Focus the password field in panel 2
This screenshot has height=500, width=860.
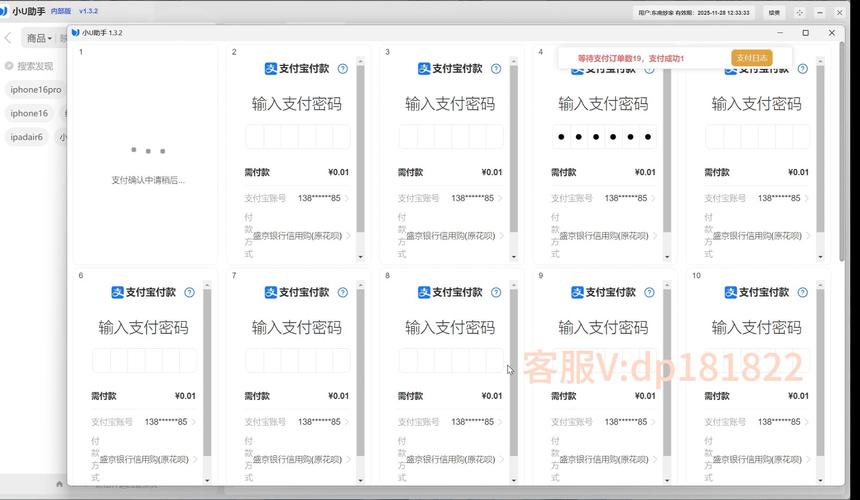[x=298, y=137]
